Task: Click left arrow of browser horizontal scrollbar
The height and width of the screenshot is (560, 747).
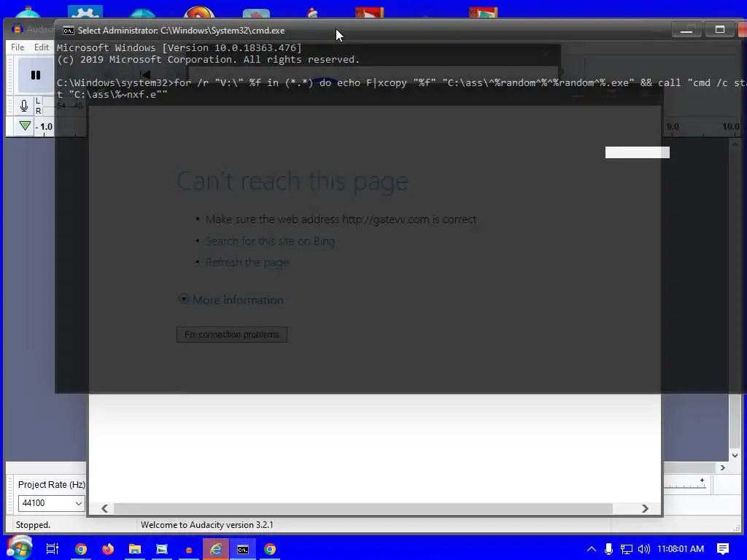Action: [x=105, y=508]
